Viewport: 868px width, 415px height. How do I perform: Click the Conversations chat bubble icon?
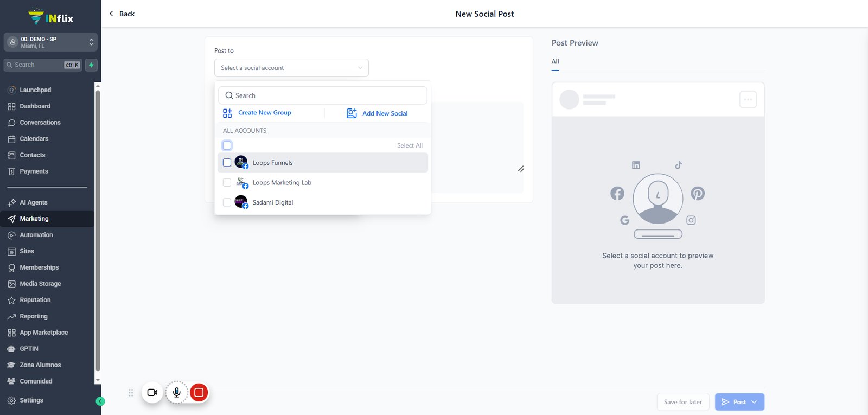pyautogui.click(x=11, y=123)
